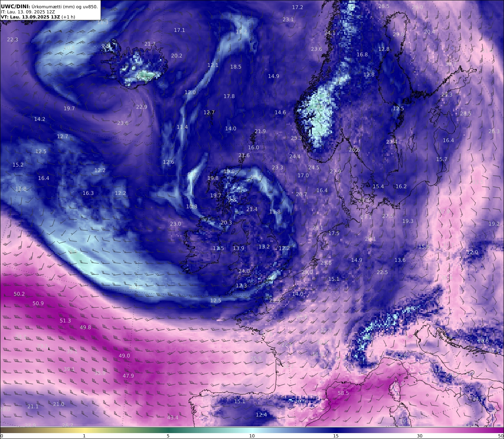
Task: Click the map value 23.0 west of Ireland
Action: [x=176, y=224]
